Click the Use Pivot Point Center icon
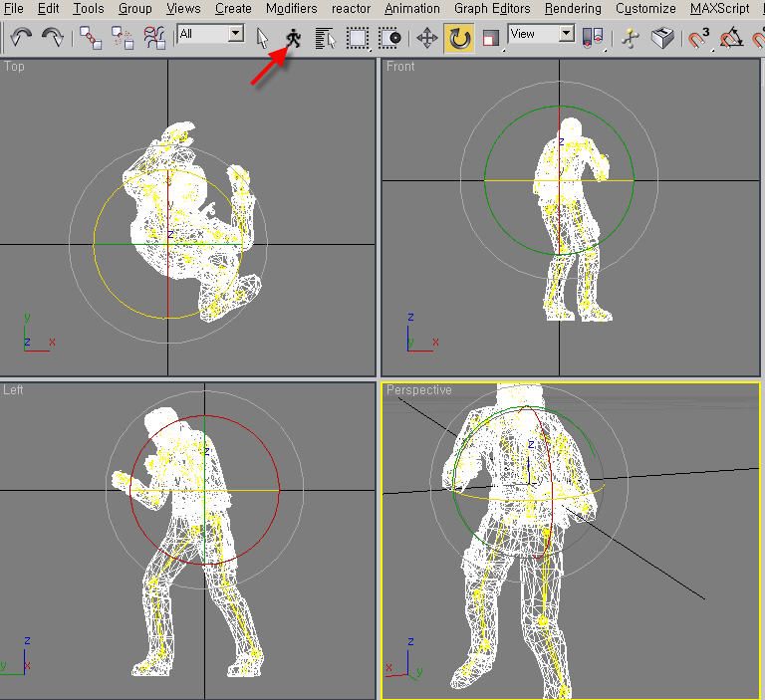The height and width of the screenshot is (700, 765). tap(594, 37)
